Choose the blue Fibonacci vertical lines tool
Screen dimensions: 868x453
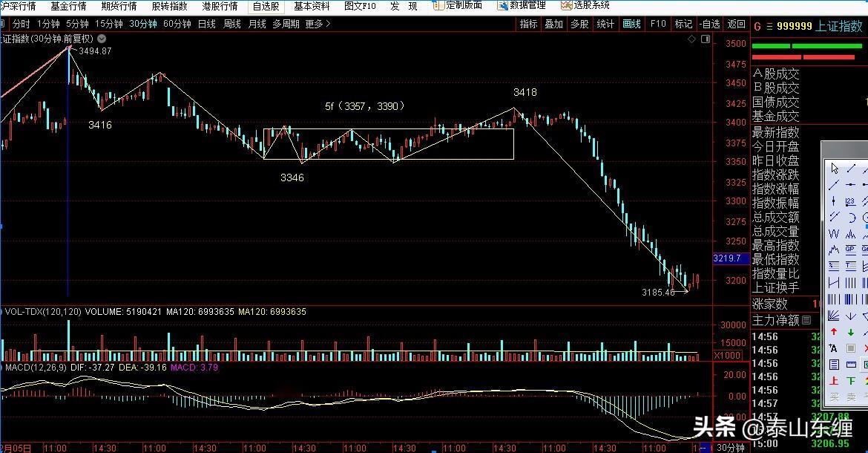850,299
